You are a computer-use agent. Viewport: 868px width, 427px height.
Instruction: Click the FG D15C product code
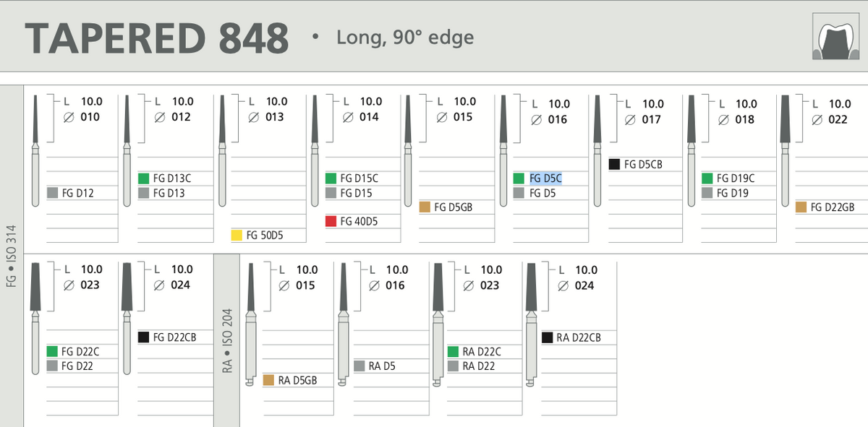tap(359, 178)
